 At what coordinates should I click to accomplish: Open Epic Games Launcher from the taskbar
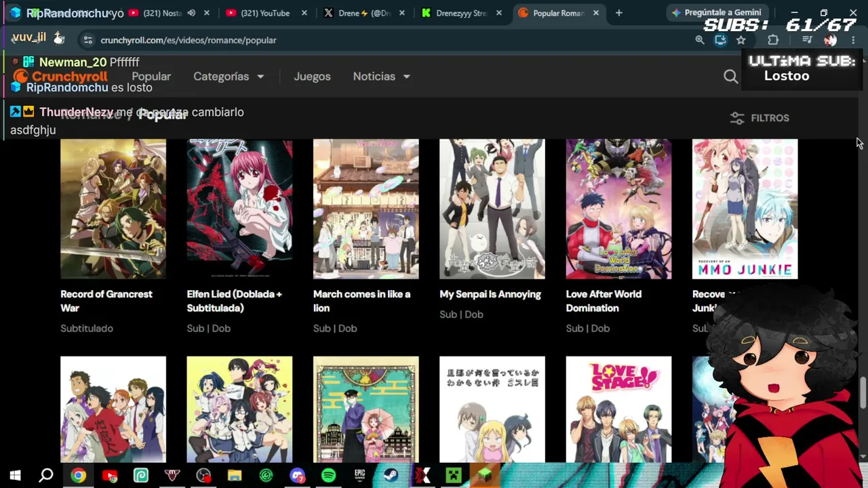[x=360, y=476]
